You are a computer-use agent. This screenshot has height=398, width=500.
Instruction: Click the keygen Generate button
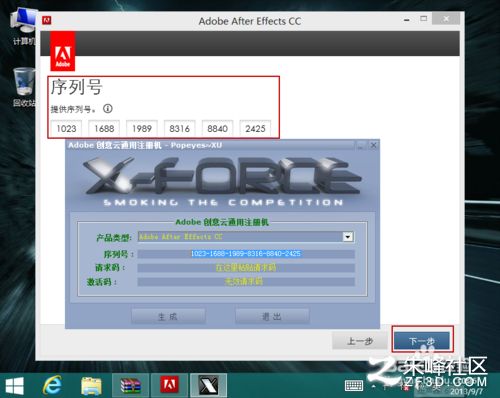click(168, 316)
